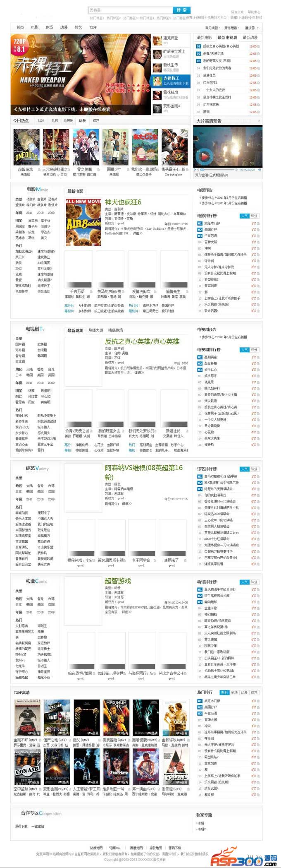Image resolution: width=281 pixels, height=868 pixels.
Task: Open 720P in the main navigation bar
Action: click(x=93, y=27)
